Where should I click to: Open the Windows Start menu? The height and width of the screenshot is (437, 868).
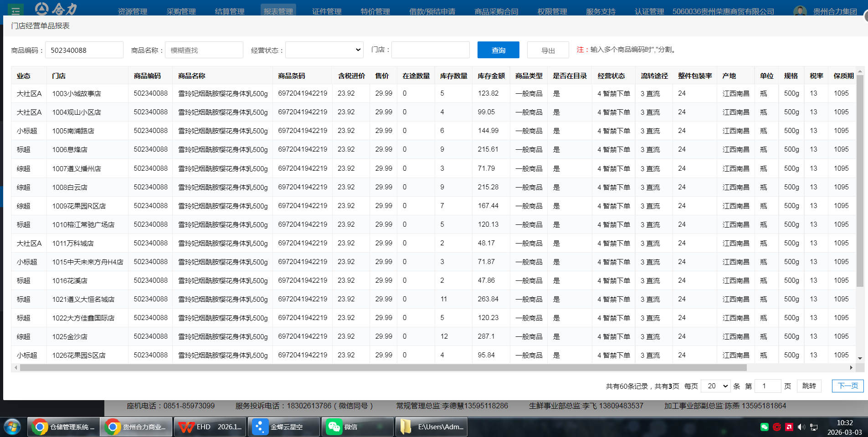(x=12, y=427)
